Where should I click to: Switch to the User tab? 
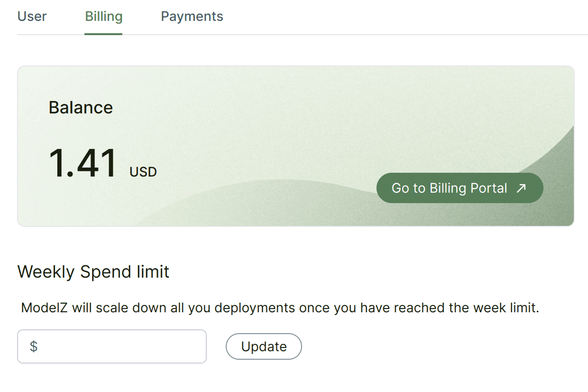[x=32, y=17]
